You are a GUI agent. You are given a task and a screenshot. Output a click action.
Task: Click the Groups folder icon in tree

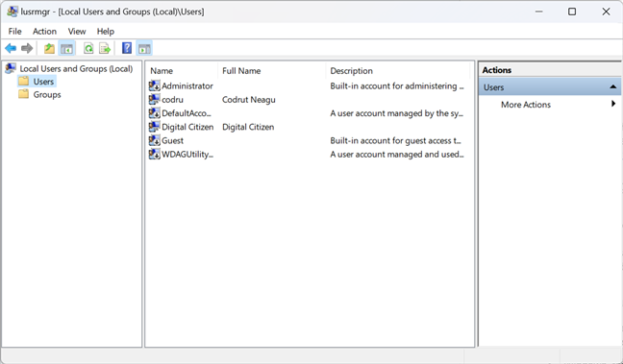(x=24, y=94)
